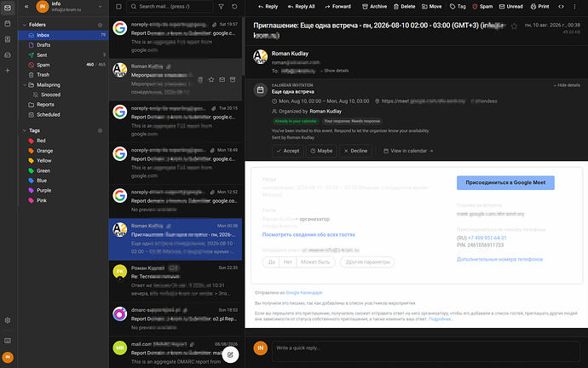Delete the open email via toolbar
Viewport: 588px width, 368px height.
404,6
